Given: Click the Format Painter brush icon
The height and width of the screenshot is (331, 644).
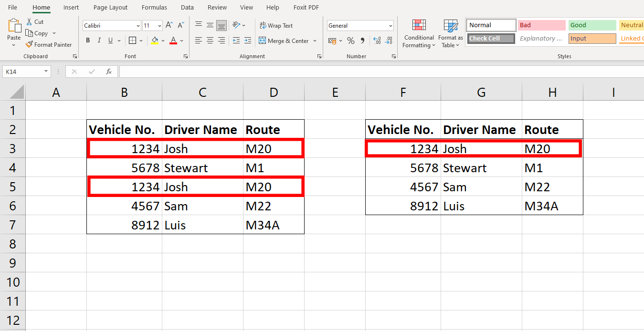Looking at the screenshot, I should pyautogui.click(x=29, y=44).
